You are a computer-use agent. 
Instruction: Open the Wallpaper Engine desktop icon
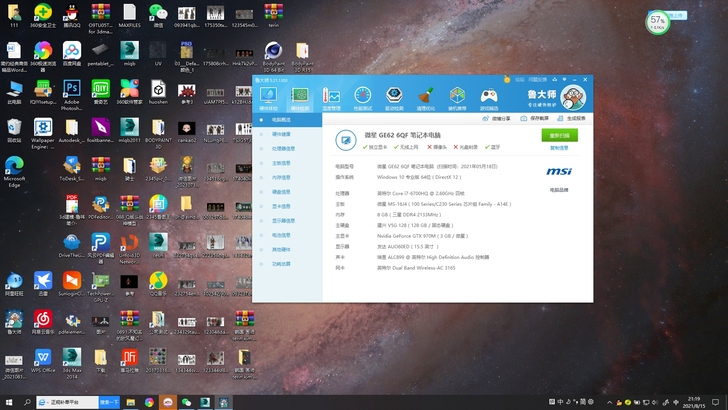coord(43,133)
